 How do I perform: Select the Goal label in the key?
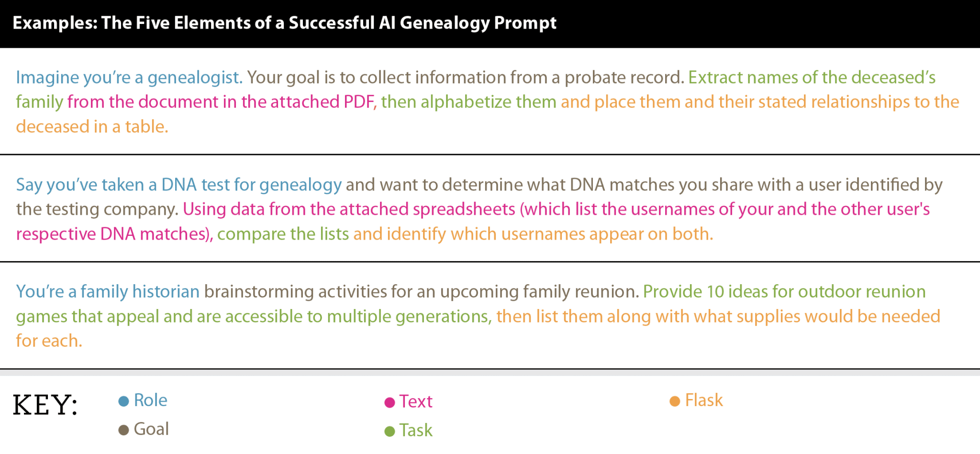click(x=151, y=429)
